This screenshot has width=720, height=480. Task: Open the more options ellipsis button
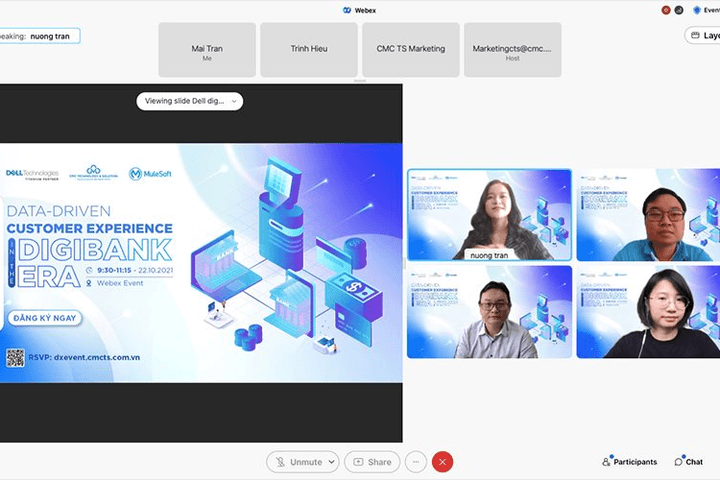[416, 462]
